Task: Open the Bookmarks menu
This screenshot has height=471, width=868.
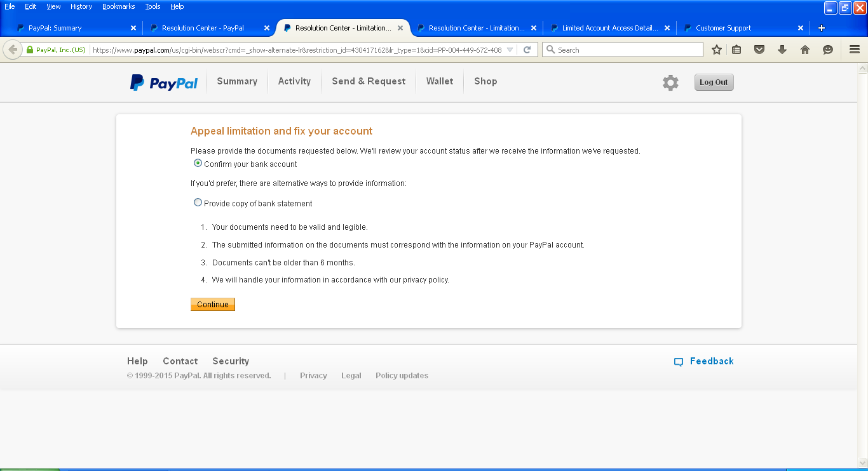Action: click(x=118, y=6)
